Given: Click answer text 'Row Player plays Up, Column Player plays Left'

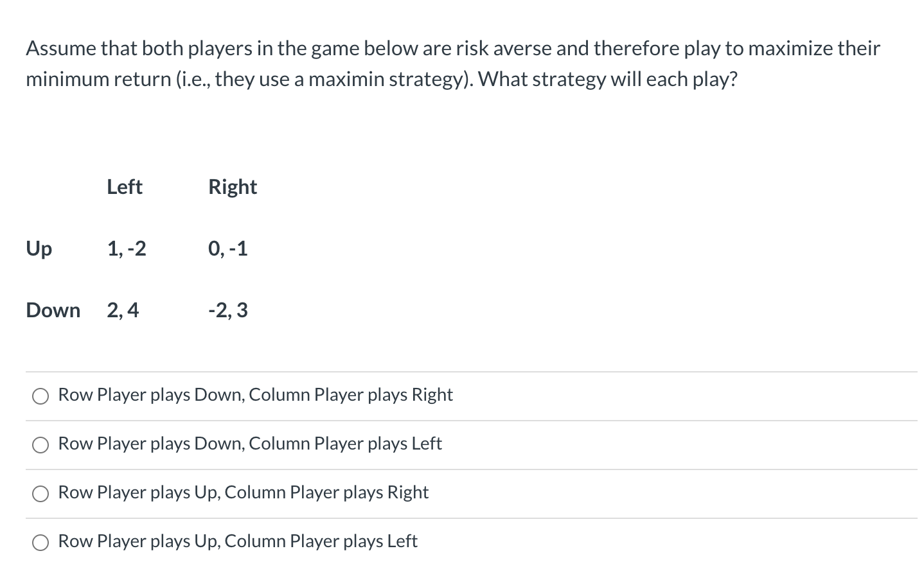Looking at the screenshot, I should 238,541.
